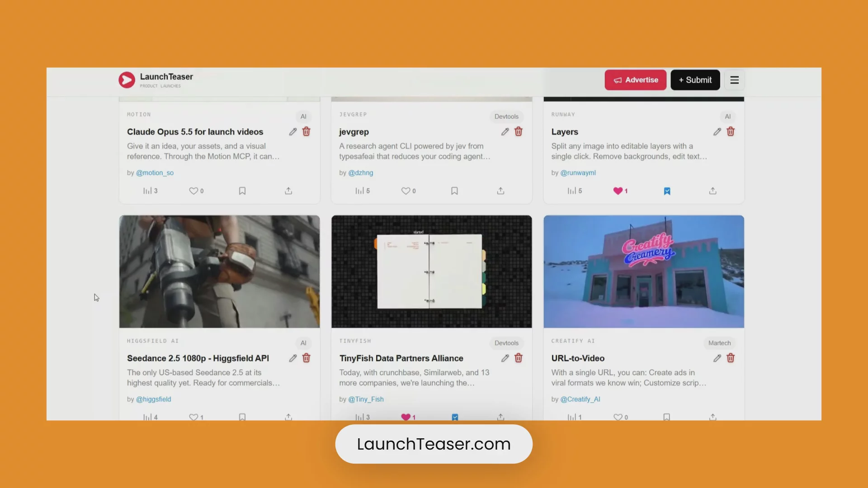View stats for the Layers post
The height and width of the screenshot is (488, 868).
pyautogui.click(x=575, y=191)
